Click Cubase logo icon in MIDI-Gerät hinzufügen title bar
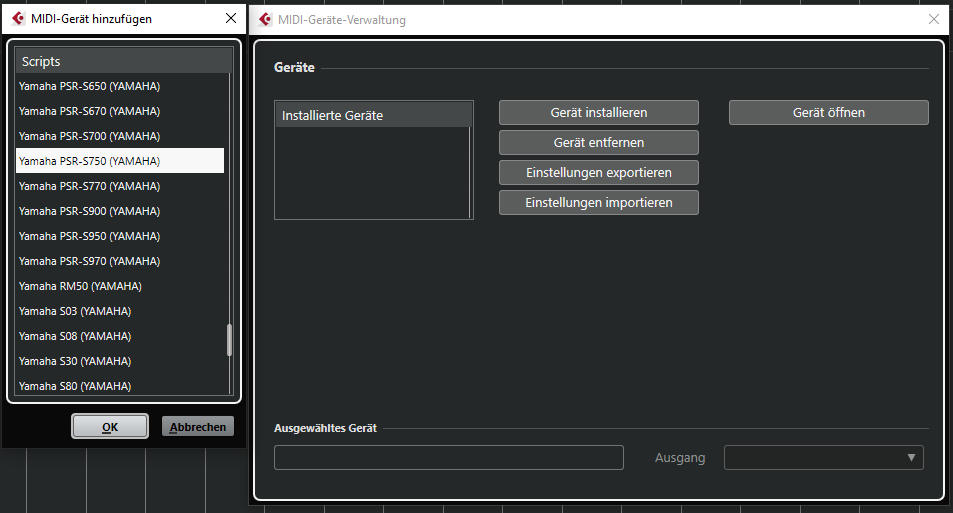Screen dimensions: 953x513 pyautogui.click(x=18, y=19)
